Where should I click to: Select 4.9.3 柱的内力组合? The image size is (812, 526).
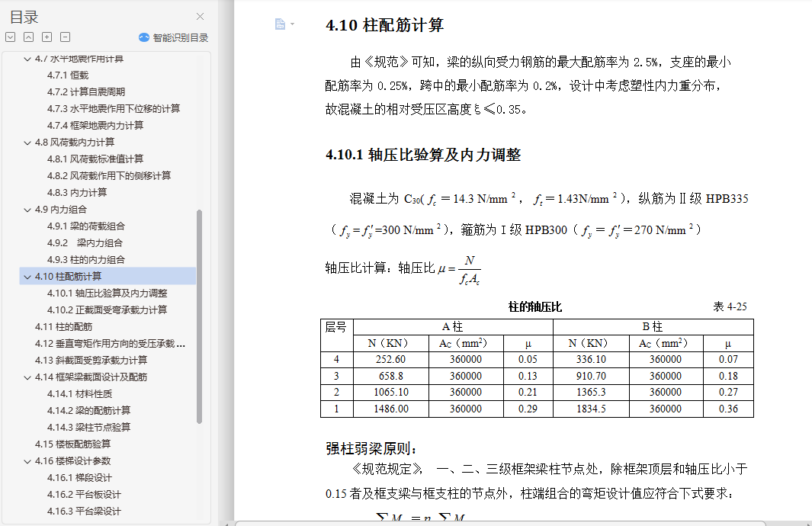coord(86,260)
